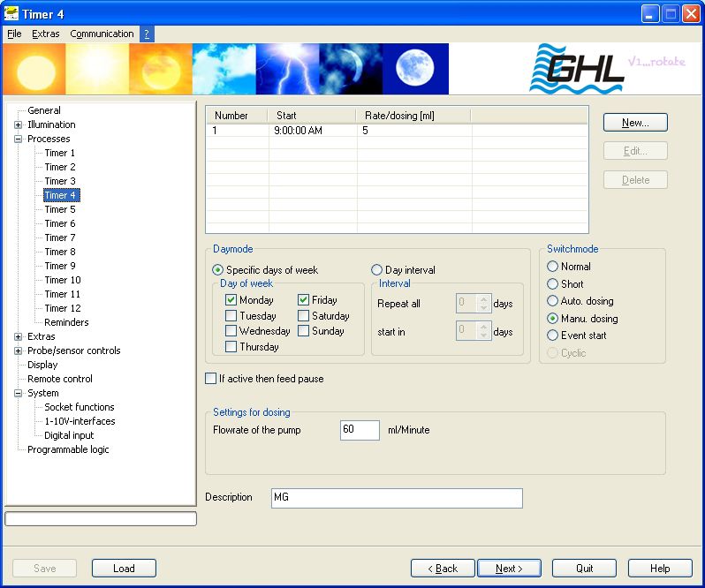
Task: Enable the Tuesday checkbox
Action: click(231, 316)
